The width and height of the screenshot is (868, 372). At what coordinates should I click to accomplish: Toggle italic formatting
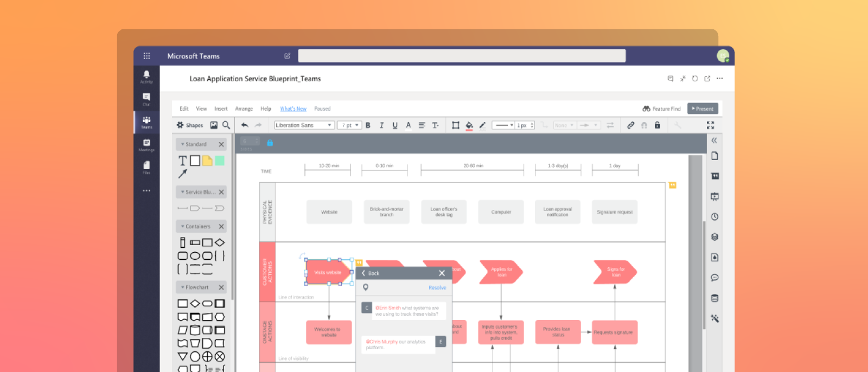381,125
